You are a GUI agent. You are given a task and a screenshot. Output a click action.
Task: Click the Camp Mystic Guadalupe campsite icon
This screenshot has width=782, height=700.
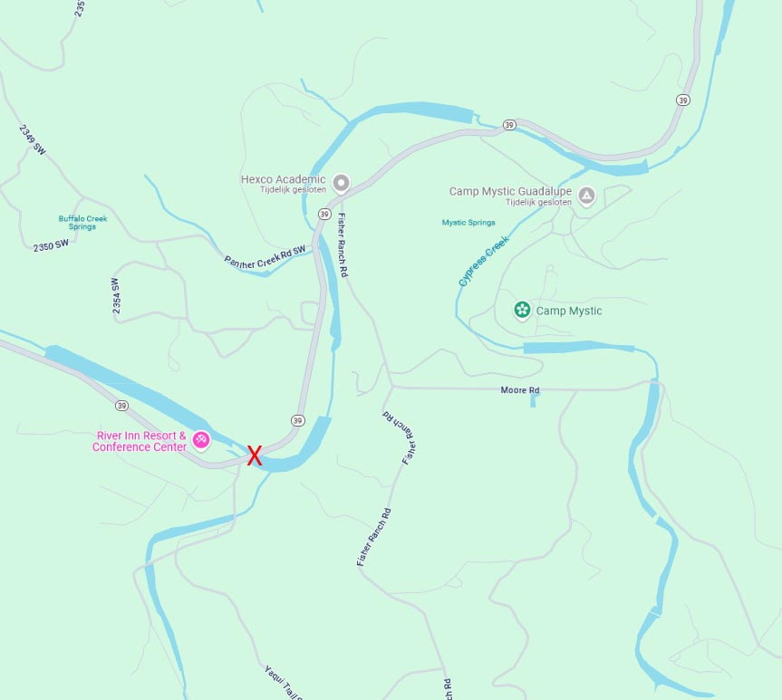pyautogui.click(x=586, y=196)
